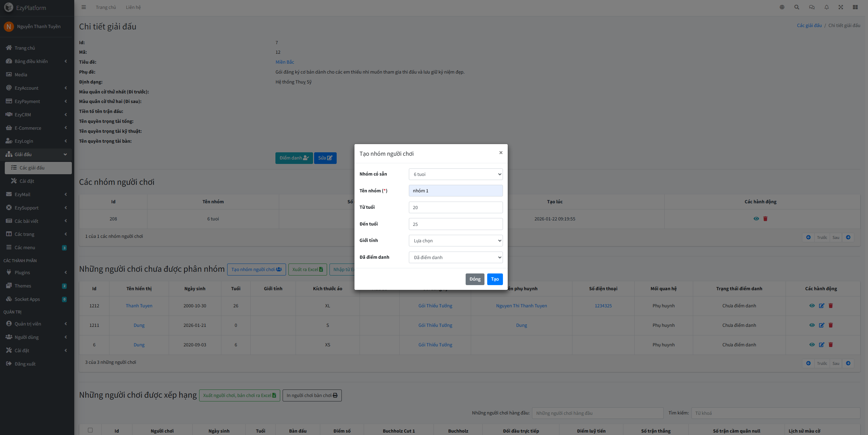View group 6 tuoi via eye icon
The height and width of the screenshot is (435, 868).
(756, 219)
